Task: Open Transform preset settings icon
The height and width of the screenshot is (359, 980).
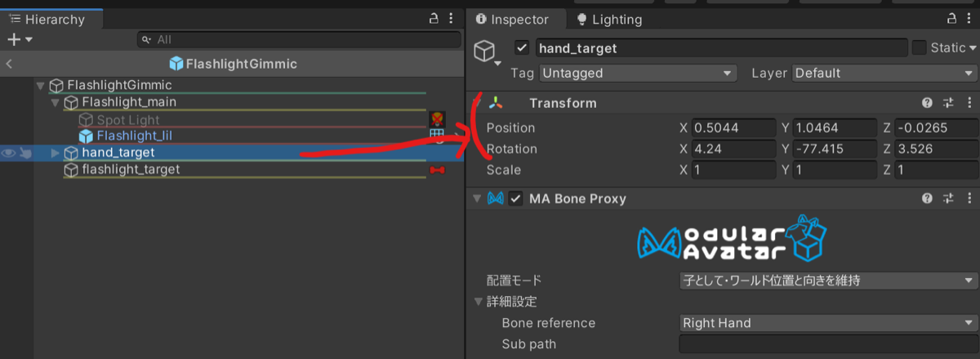Action: click(948, 103)
